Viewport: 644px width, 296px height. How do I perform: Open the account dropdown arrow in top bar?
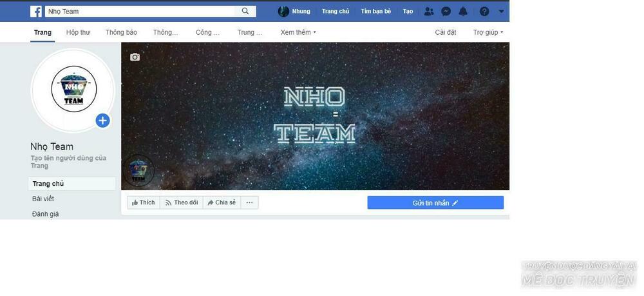pyautogui.click(x=501, y=11)
